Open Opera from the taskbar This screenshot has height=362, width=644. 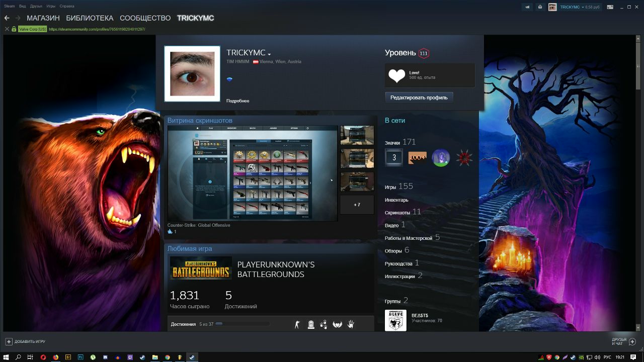tap(43, 357)
